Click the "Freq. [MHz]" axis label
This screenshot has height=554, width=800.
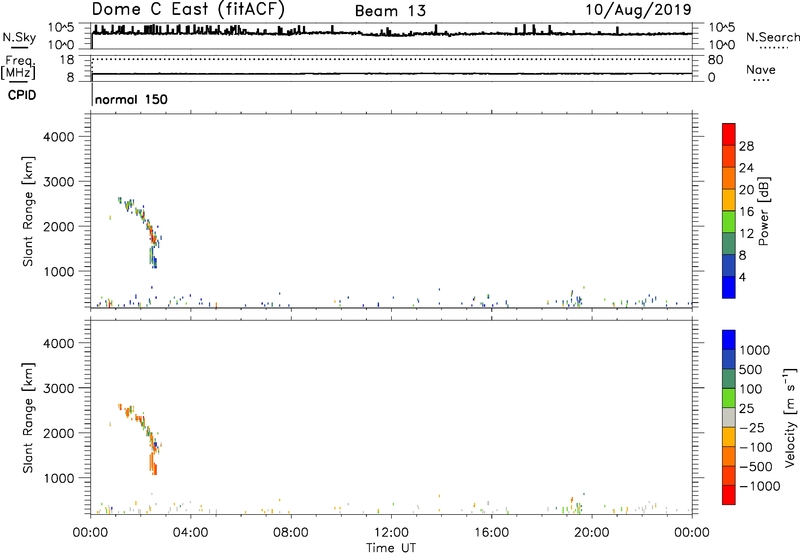(x=19, y=67)
